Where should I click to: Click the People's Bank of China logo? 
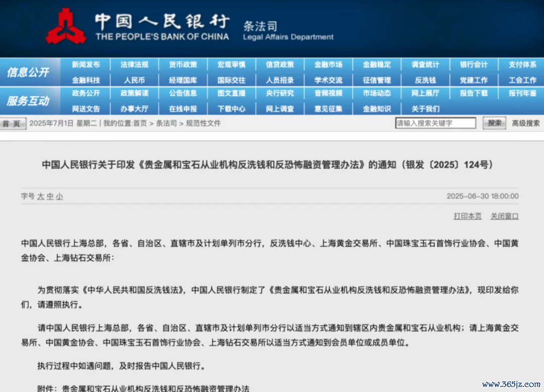click(x=66, y=27)
